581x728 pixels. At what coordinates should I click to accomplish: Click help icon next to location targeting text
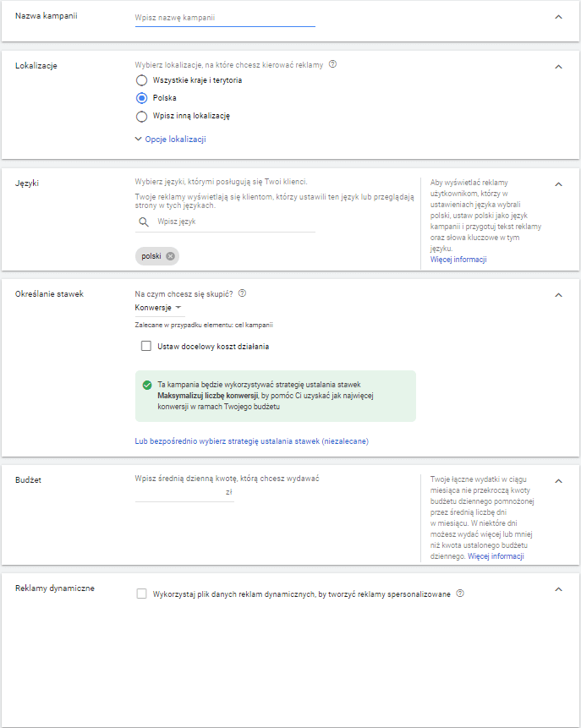(x=332, y=64)
